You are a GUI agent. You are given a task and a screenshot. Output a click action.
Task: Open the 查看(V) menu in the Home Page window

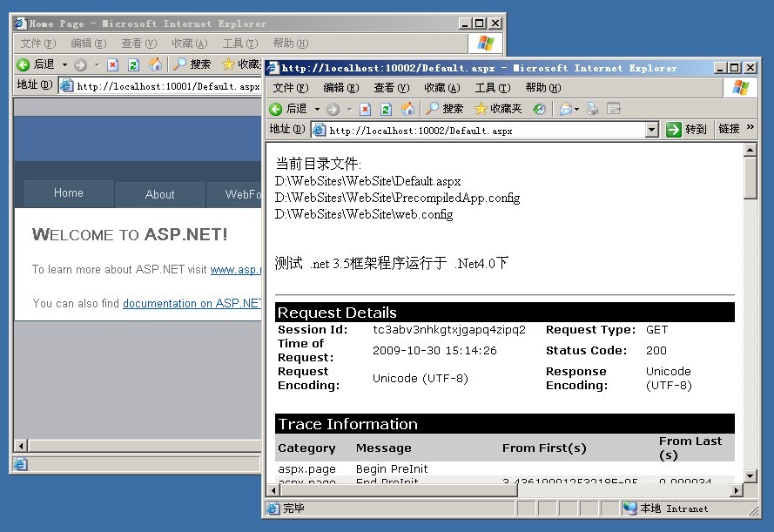[138, 44]
